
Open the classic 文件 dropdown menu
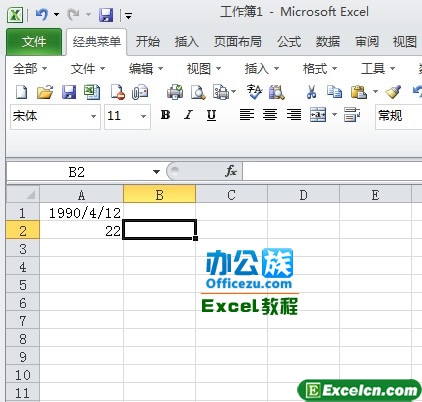click(x=88, y=69)
